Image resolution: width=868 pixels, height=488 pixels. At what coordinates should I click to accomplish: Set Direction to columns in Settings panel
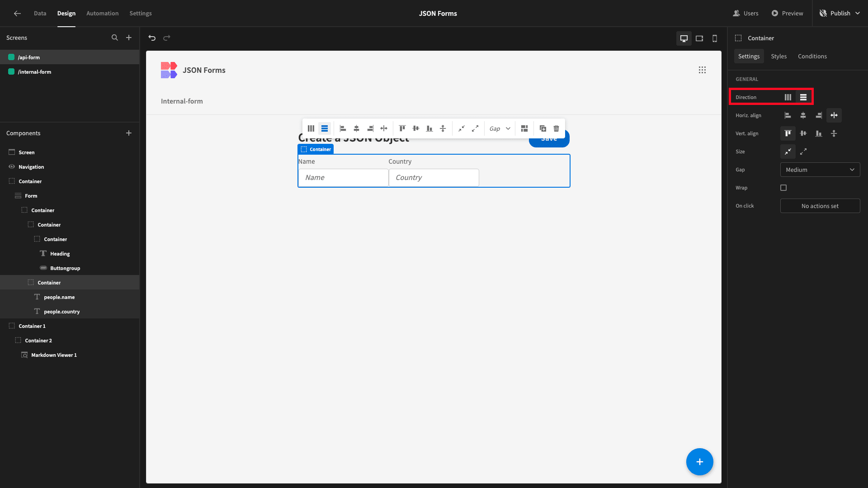pos(788,97)
